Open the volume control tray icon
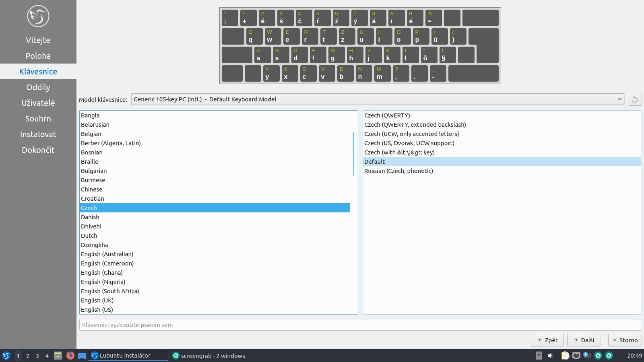 point(550,356)
